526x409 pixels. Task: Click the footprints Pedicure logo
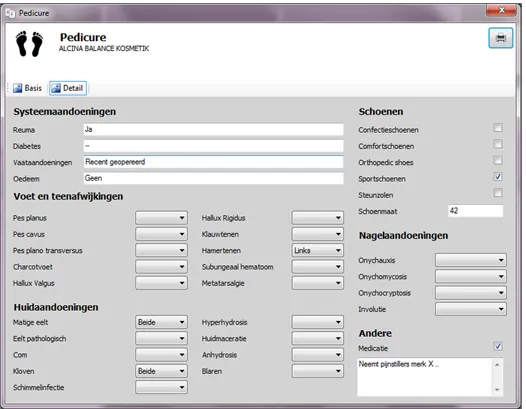pyautogui.click(x=30, y=44)
